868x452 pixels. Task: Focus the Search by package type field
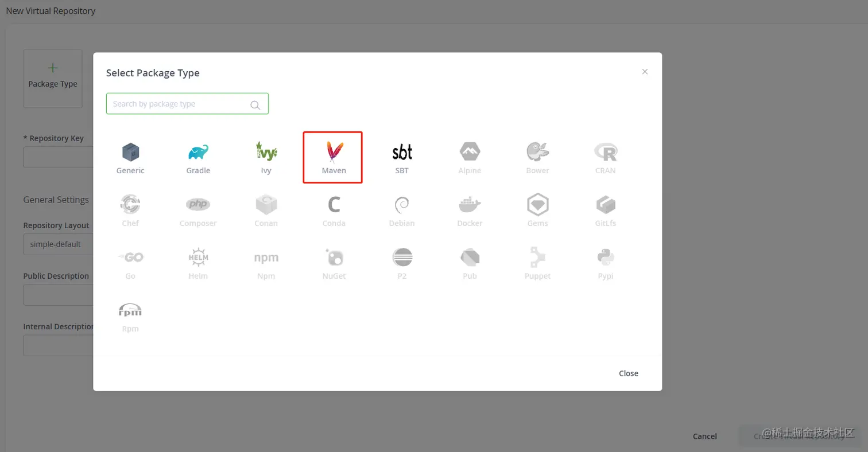(187, 104)
